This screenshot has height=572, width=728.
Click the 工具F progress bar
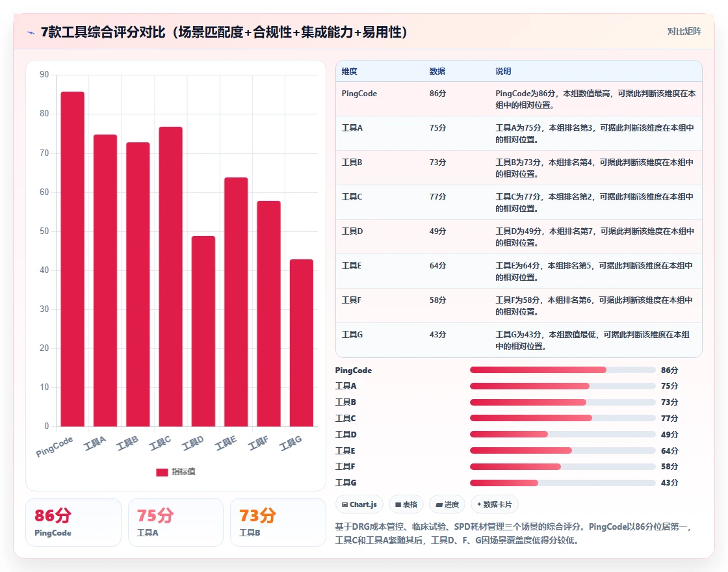(563, 467)
